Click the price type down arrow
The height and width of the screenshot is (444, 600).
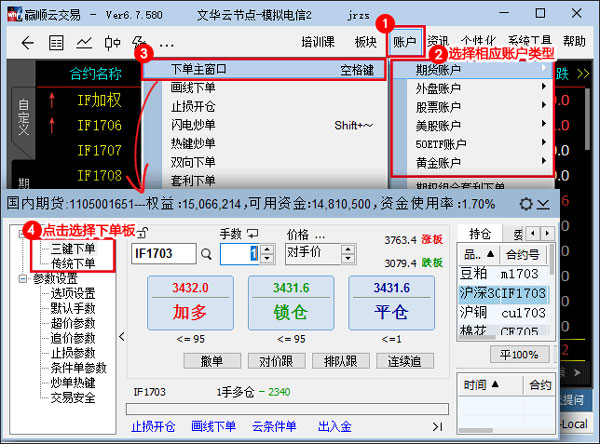click(347, 258)
